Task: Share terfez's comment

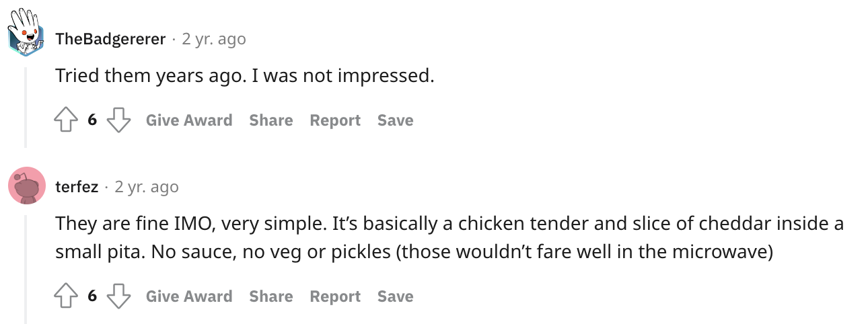Action: click(x=270, y=296)
